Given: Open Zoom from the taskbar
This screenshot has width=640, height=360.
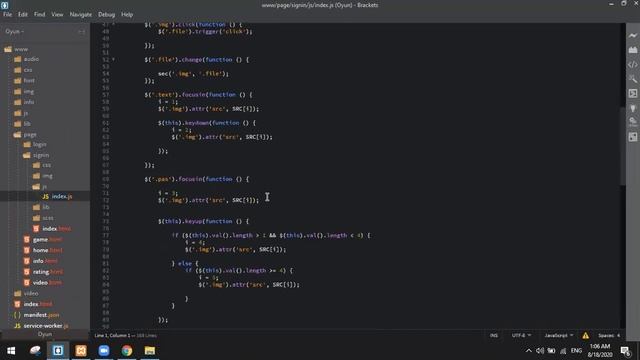Looking at the screenshot, I should 104,351.
